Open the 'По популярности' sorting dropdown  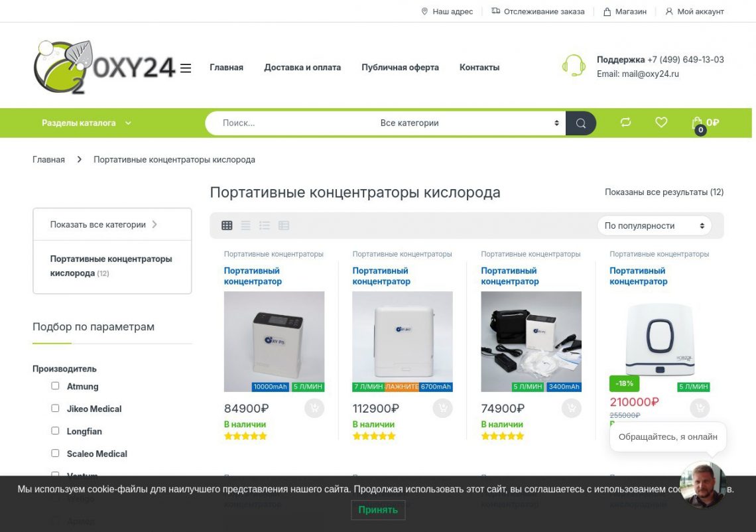click(655, 226)
